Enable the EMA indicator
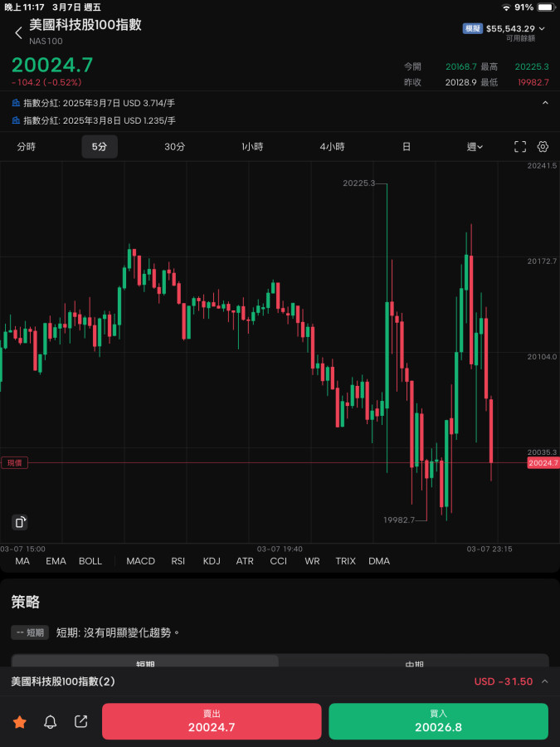This screenshot has width=560, height=747. [x=56, y=561]
